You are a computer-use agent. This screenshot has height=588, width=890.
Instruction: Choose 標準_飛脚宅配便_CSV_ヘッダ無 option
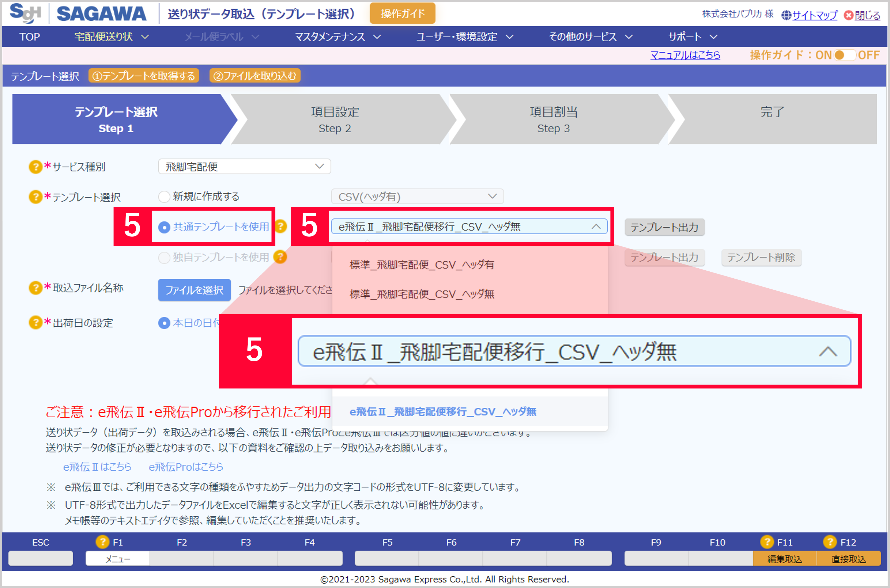[469, 294]
